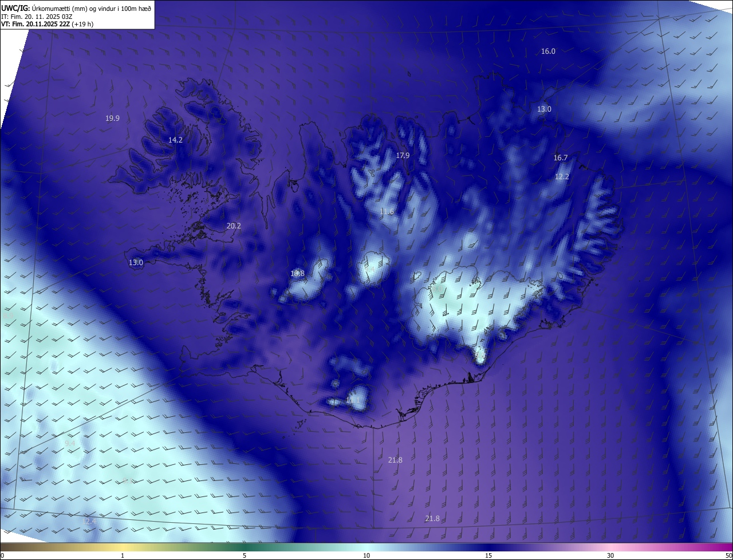Click the 17.9 value in north Iceland
The width and height of the screenshot is (733, 560).
point(403,156)
